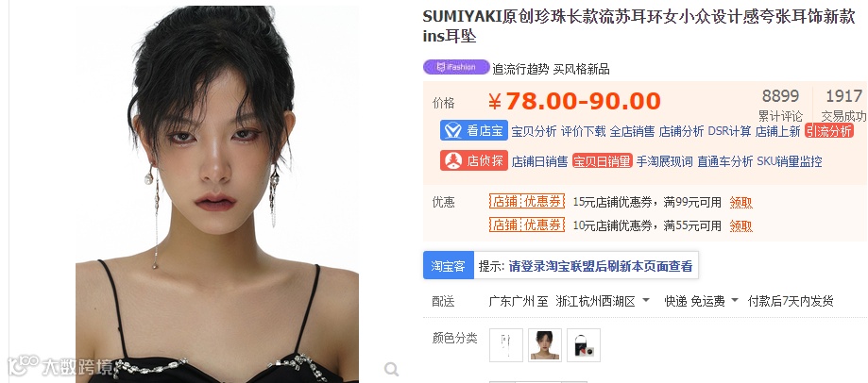Click the iFashion purple badge
Screen dimensions: 868x383
[x=456, y=67]
